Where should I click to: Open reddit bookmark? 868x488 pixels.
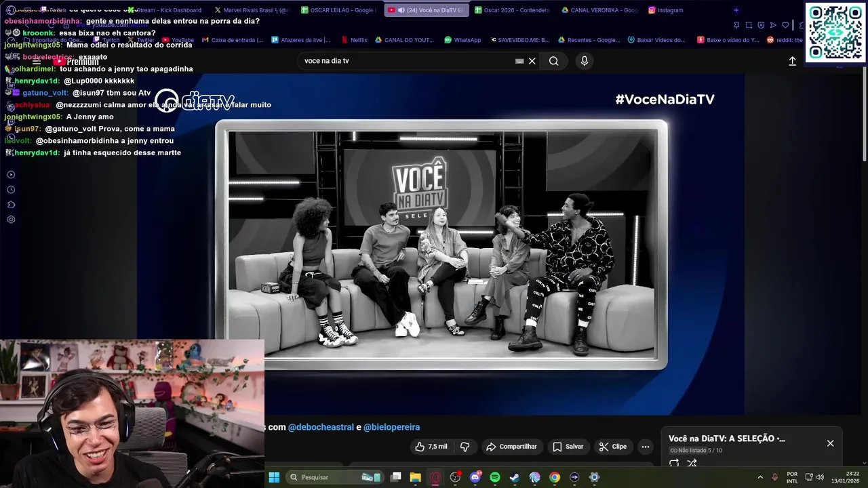click(x=785, y=40)
